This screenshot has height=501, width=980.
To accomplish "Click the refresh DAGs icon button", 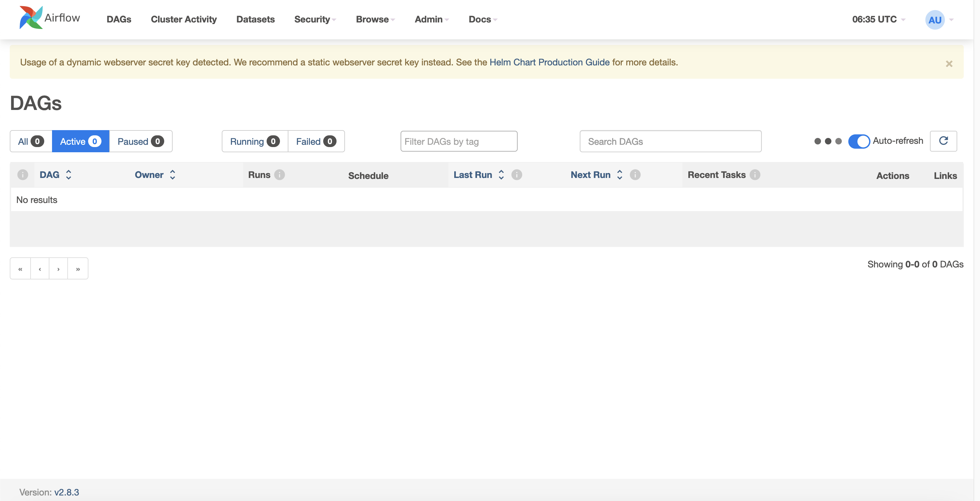I will pyautogui.click(x=943, y=141).
